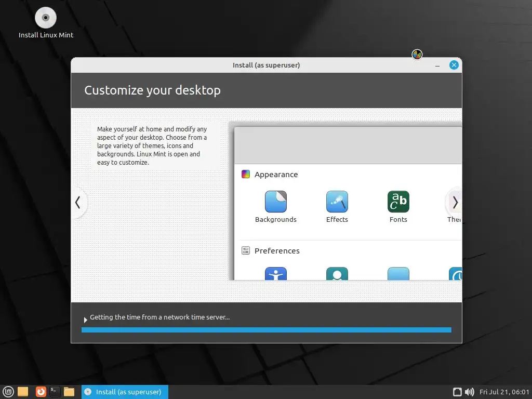Viewport: 532px width, 399px height.
Task: Click the installation progress bar
Action: tap(267, 330)
